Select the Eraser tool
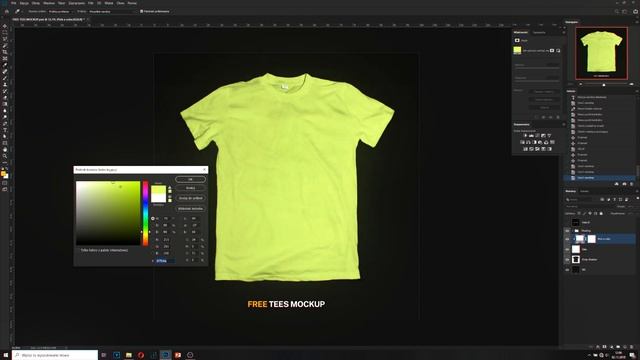The image size is (640, 360). pos(5,98)
